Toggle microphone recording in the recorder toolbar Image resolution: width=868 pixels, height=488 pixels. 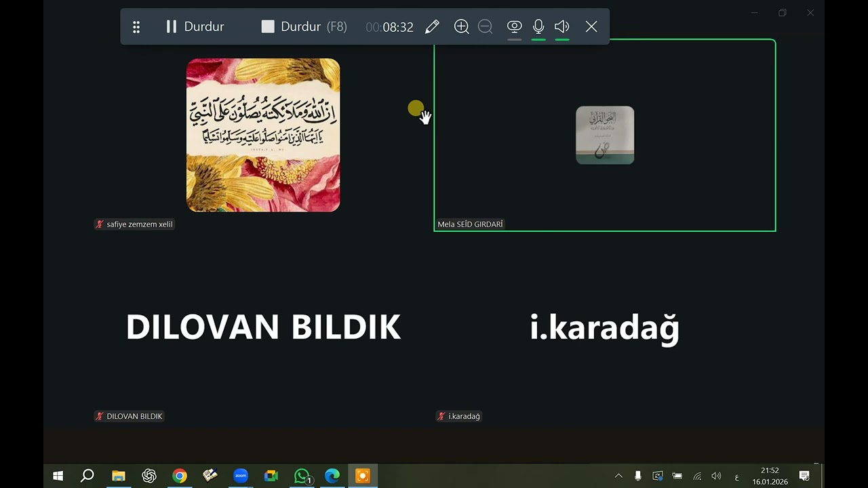tap(538, 26)
